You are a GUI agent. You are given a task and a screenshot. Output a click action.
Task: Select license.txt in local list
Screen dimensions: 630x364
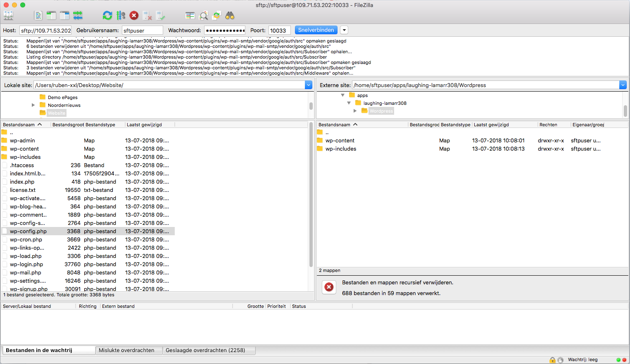click(88, 190)
